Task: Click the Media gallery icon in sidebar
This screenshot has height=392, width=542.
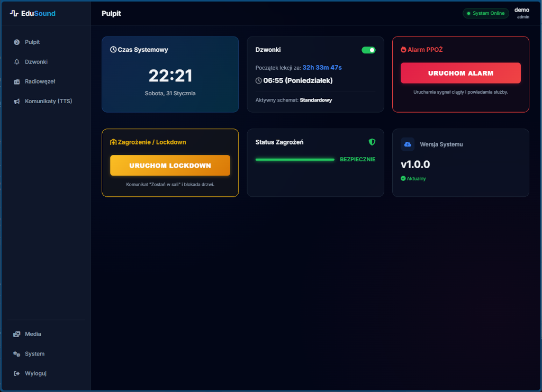Action: (16, 334)
